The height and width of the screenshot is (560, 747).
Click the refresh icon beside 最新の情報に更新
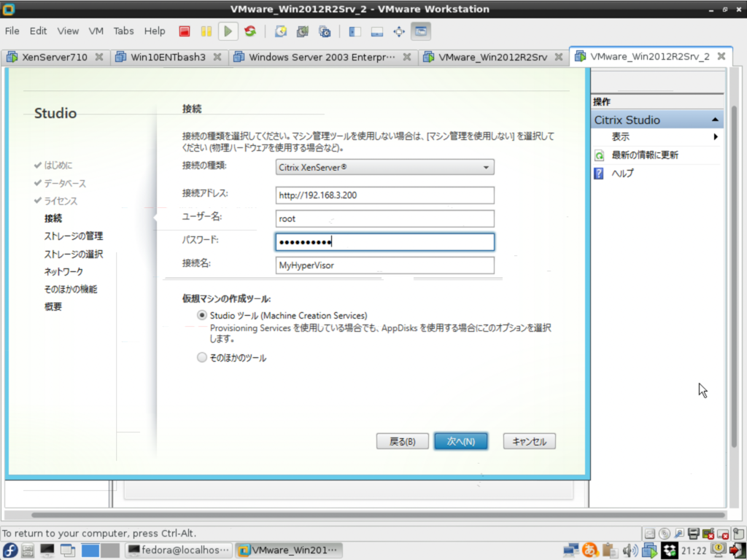pos(600,155)
